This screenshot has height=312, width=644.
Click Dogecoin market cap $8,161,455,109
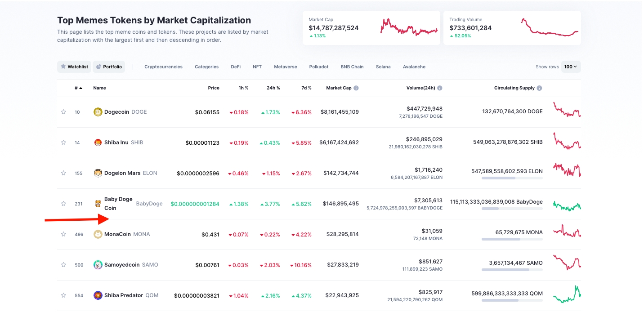340,112
